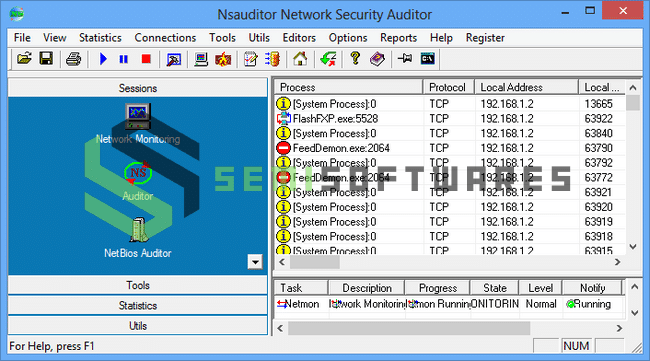Viewport: 650px width, 361px height.
Task: Expand the Statistics section in sidebar
Action: pos(138,305)
